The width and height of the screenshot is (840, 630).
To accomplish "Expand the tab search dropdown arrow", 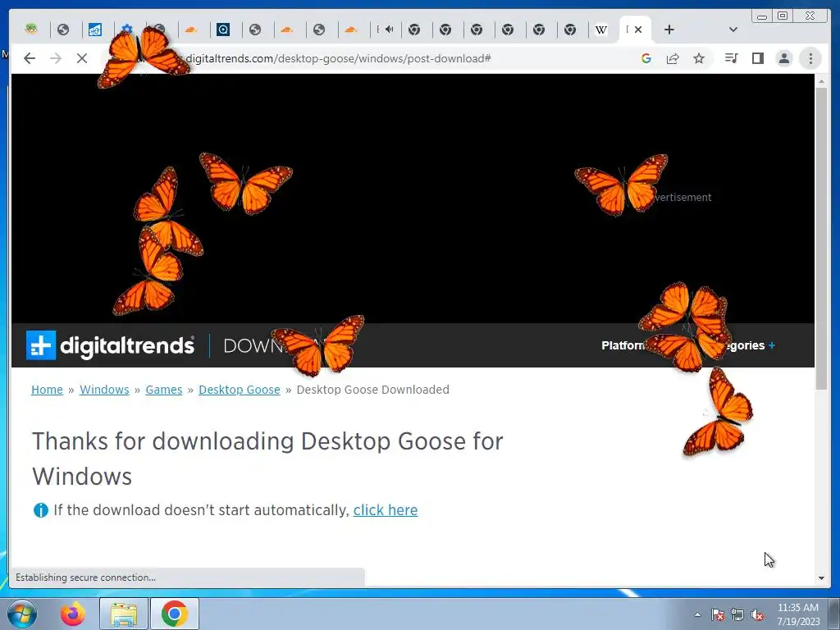I will (x=733, y=30).
